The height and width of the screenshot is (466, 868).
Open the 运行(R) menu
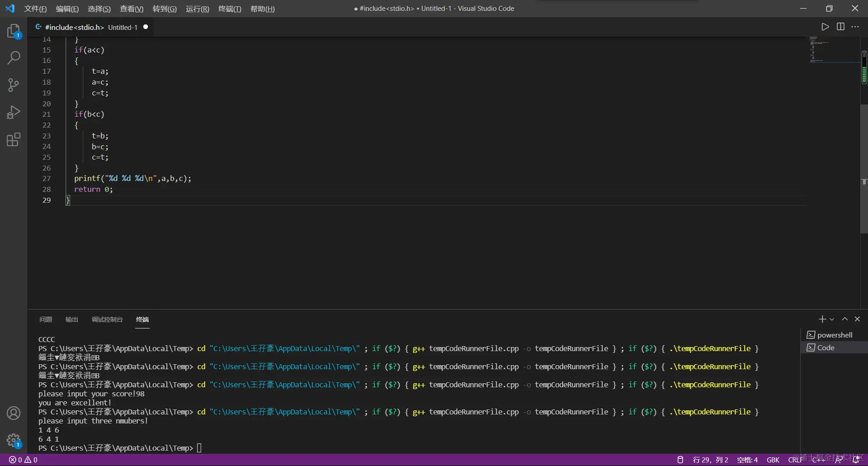(197, 9)
